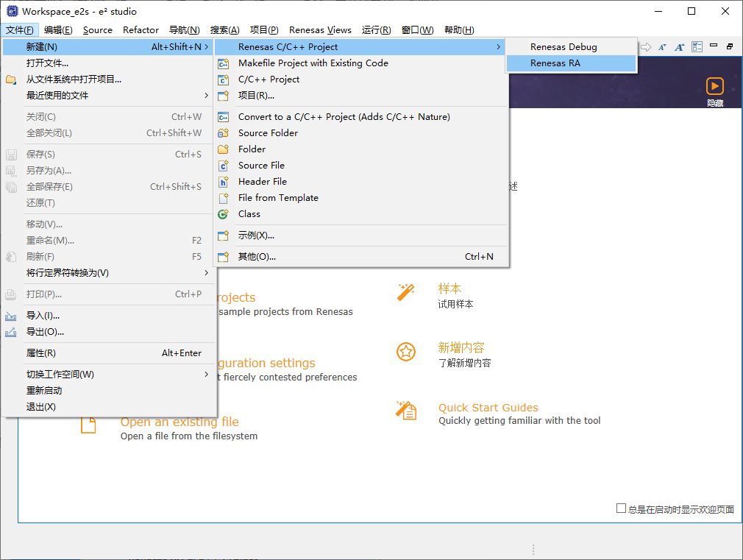The height and width of the screenshot is (560, 743).
Task: Click the Header File icon
Action: tap(223, 182)
